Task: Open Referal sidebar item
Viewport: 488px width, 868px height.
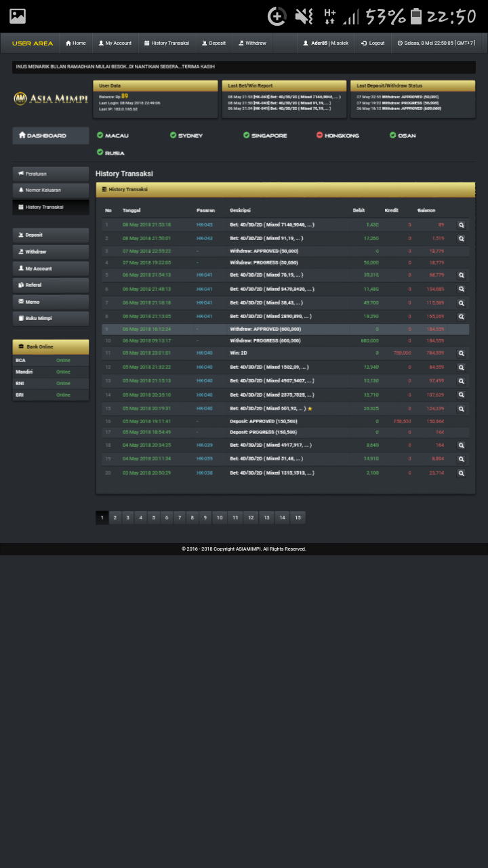Action: [x=51, y=285]
